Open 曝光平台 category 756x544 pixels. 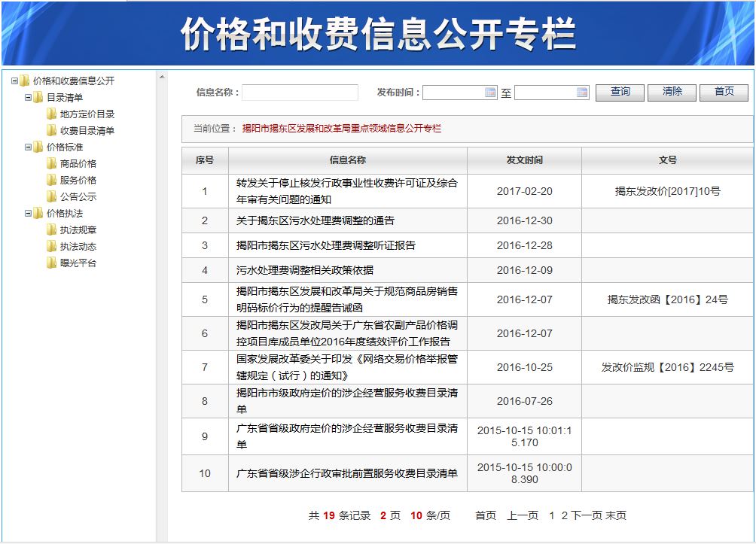(x=78, y=263)
